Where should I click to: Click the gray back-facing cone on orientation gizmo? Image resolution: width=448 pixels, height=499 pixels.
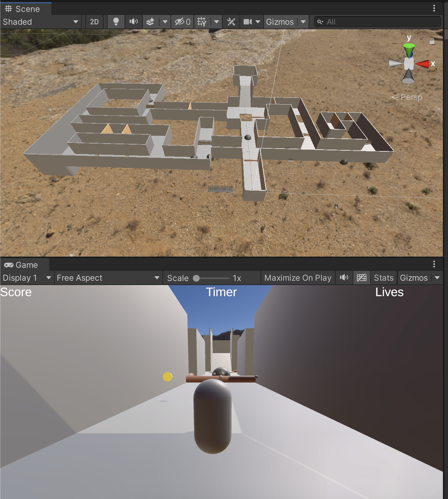(x=408, y=77)
